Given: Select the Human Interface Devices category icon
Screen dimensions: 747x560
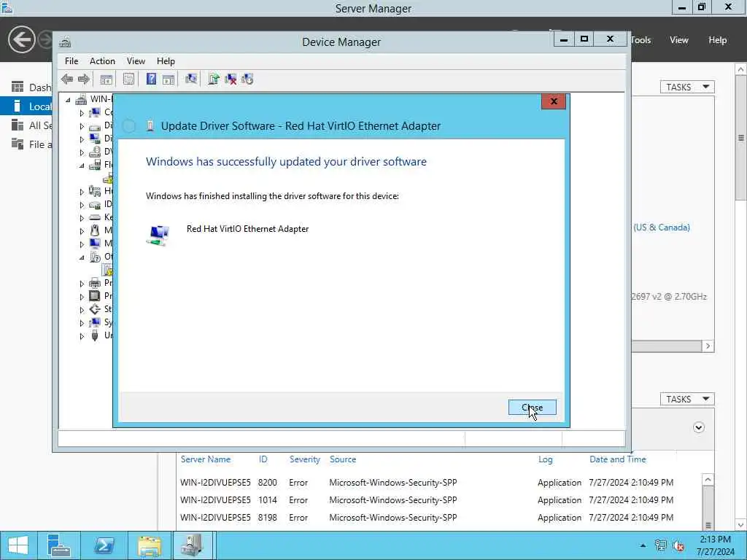Looking at the screenshot, I should (95, 191).
